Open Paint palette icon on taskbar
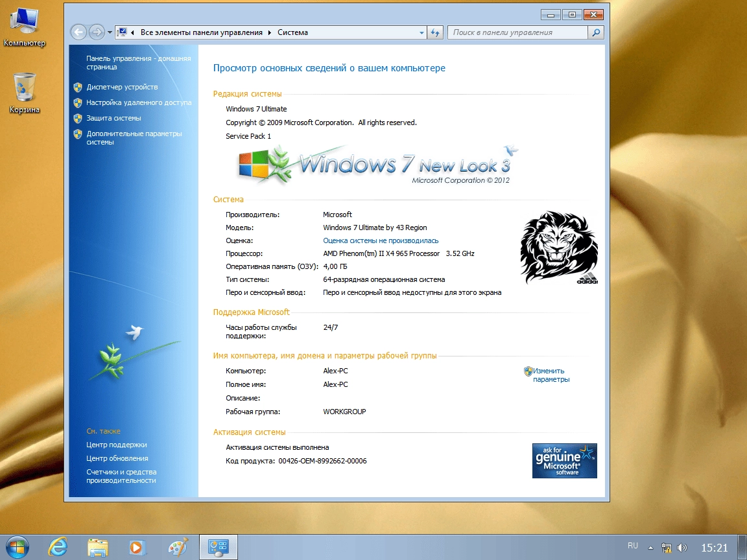Viewport: 747px width, 560px height. coord(178,547)
